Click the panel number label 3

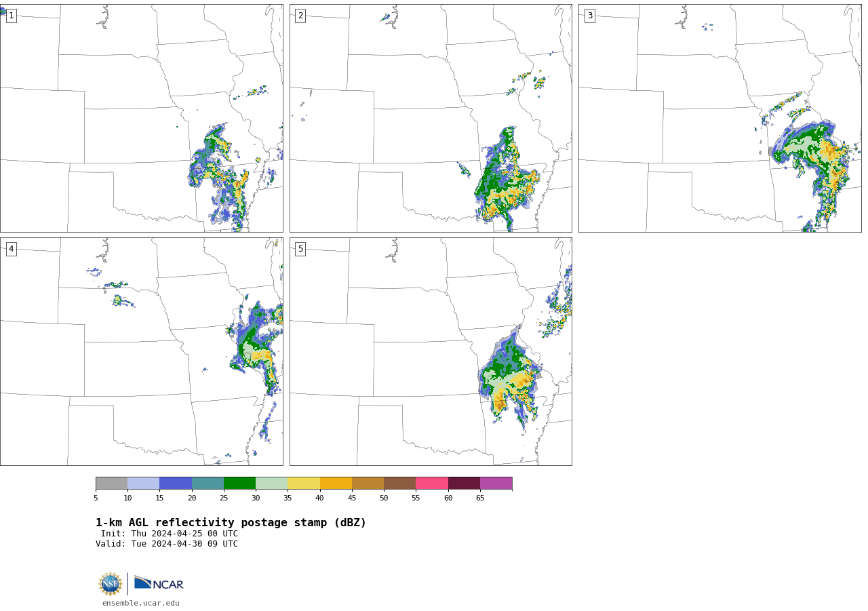click(589, 16)
